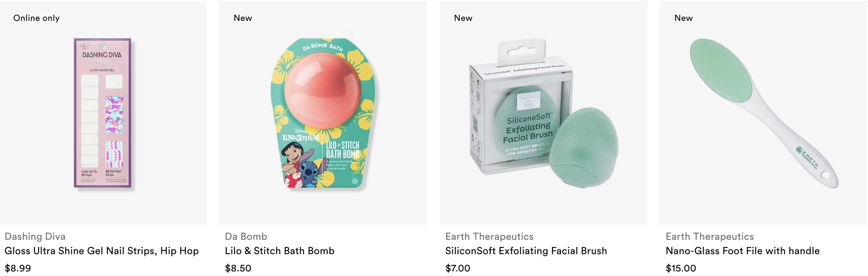Open Nano-Glass Foot File with handle title
Viewport: 868px width, 276px height.
[x=743, y=251]
